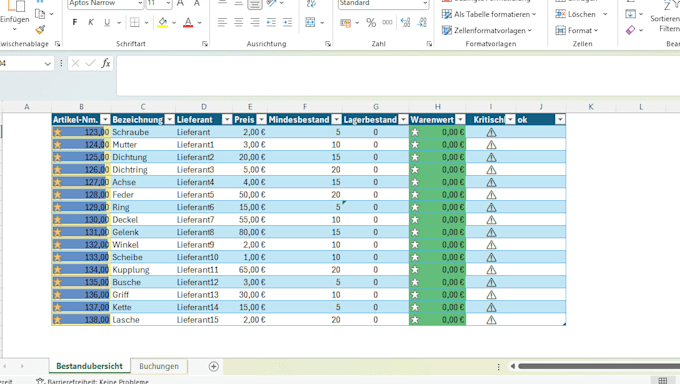Click warning icon in Schraube row
The height and width of the screenshot is (384, 680).
(491, 132)
